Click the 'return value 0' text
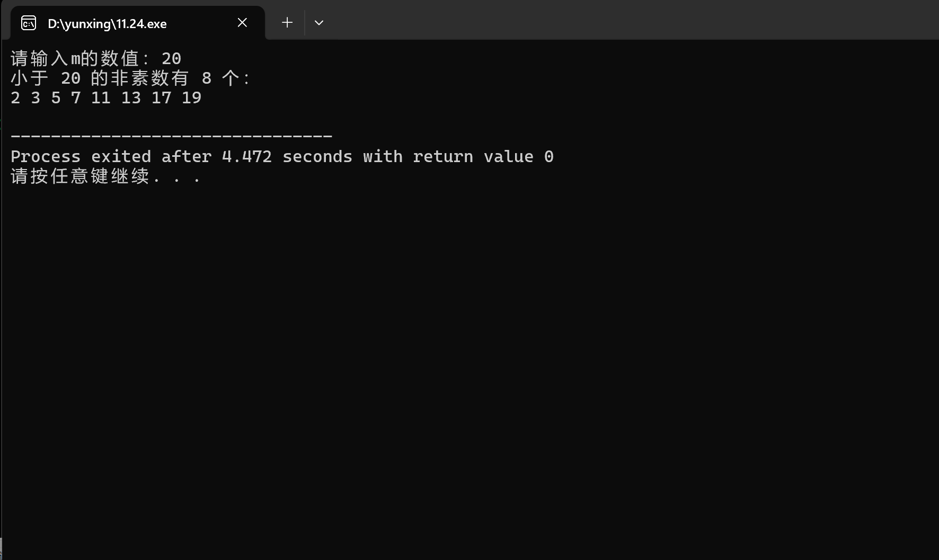 [483, 157]
